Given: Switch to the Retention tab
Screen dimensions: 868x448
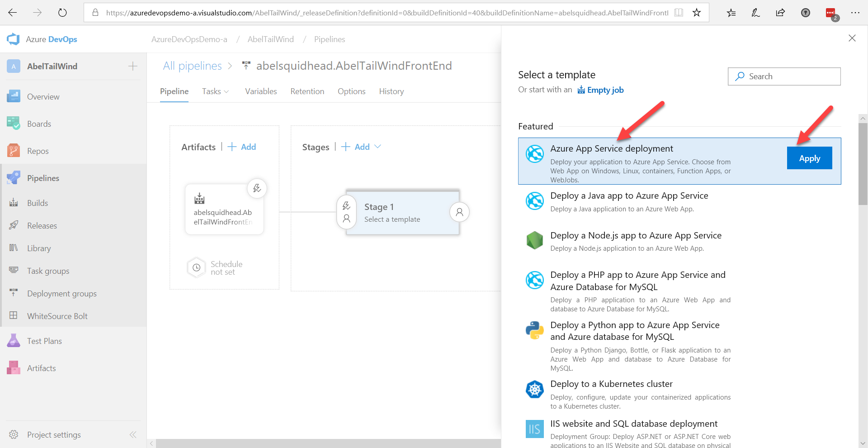Looking at the screenshot, I should click(x=307, y=91).
